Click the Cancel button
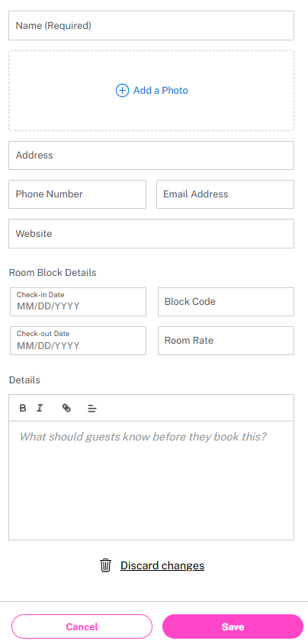Viewport: 308px width, 644px height. [x=82, y=626]
